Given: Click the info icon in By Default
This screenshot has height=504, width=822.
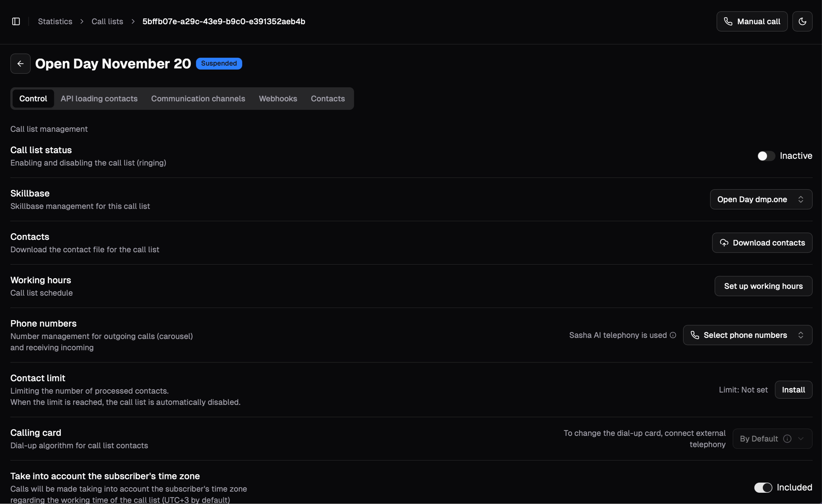Looking at the screenshot, I should (787, 439).
